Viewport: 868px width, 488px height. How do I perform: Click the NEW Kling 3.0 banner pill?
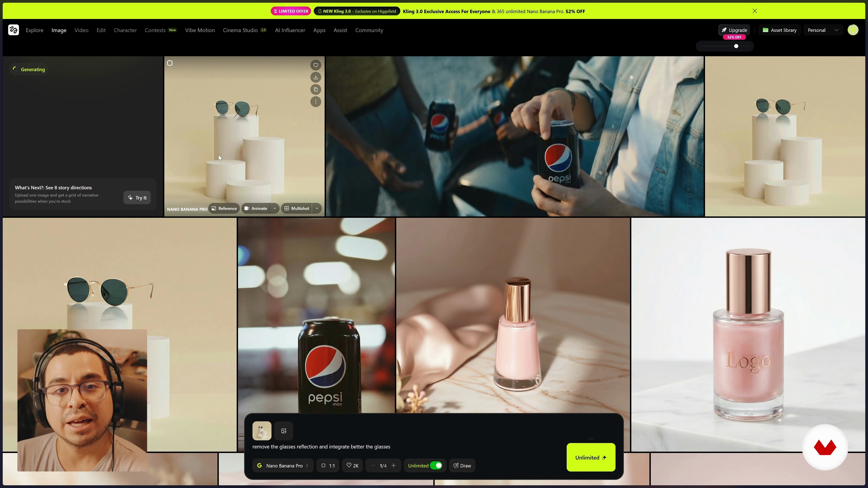click(x=357, y=11)
